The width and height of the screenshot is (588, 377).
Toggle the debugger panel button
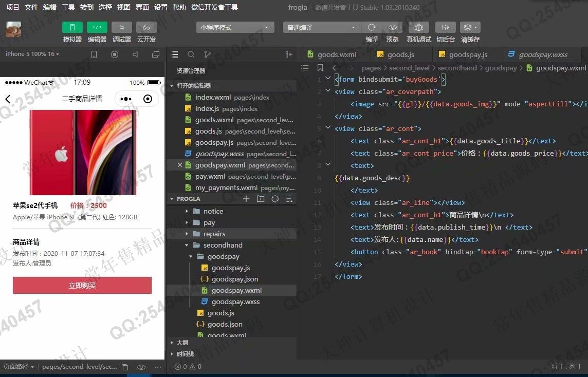coord(122,27)
